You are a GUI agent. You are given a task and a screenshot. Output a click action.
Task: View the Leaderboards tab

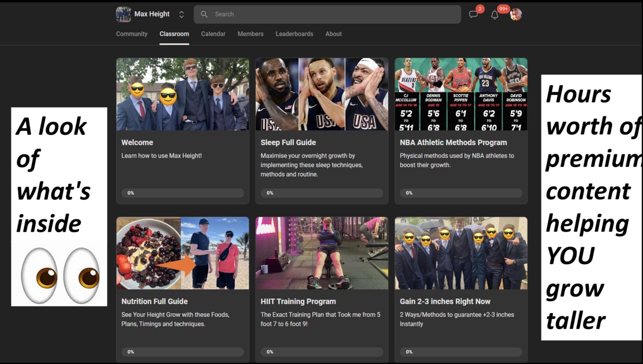(294, 34)
